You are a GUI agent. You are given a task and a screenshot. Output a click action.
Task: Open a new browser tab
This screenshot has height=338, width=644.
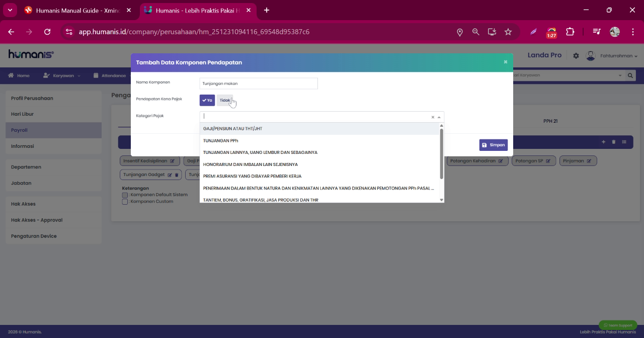[x=267, y=10]
